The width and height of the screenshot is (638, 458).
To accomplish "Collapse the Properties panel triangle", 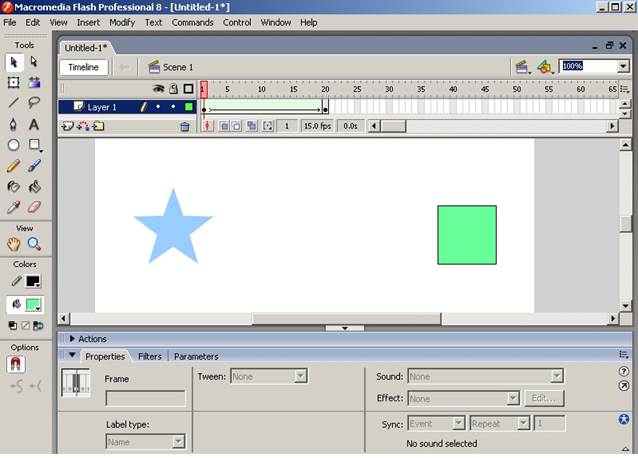I will point(72,355).
